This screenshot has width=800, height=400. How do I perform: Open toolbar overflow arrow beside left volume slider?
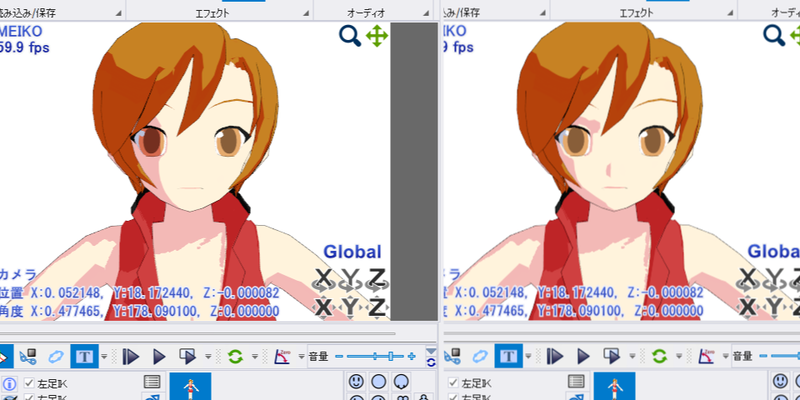coord(431,351)
